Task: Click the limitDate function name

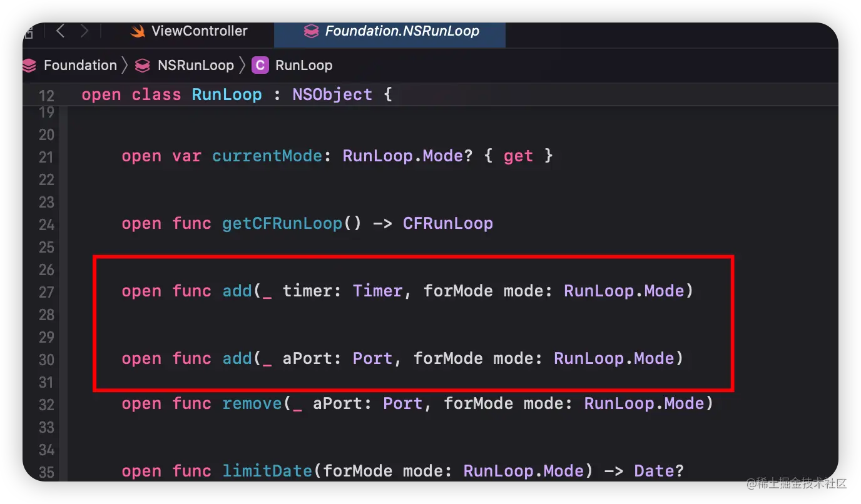Action: [267, 471]
